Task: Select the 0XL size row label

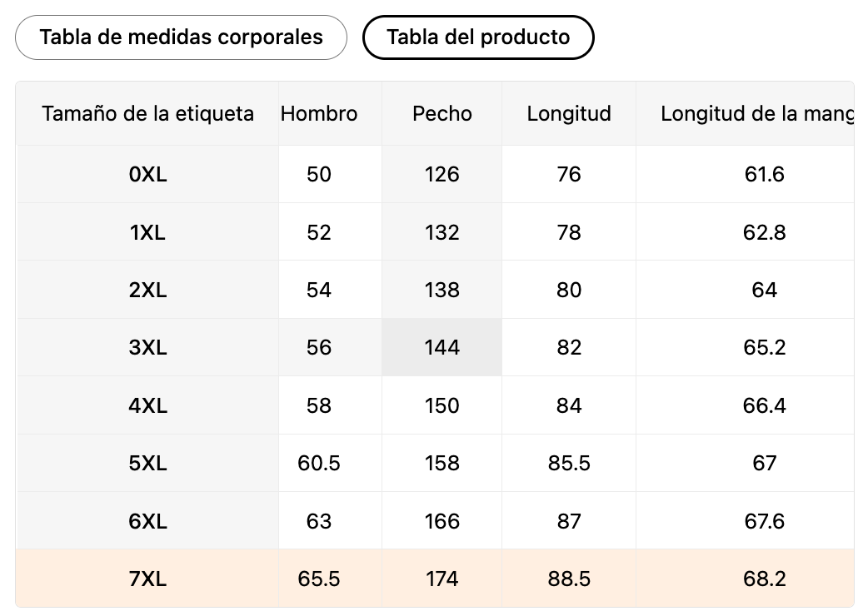Action: click(147, 174)
